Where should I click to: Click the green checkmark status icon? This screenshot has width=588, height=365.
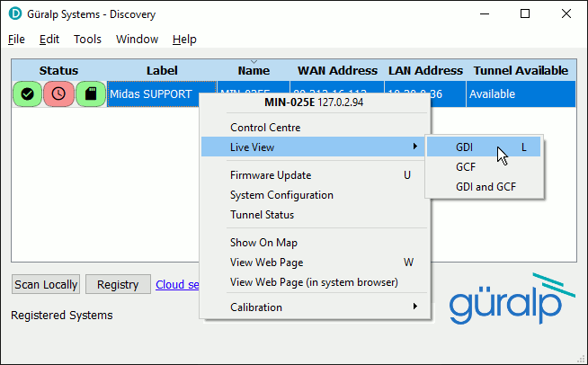pyautogui.click(x=27, y=93)
